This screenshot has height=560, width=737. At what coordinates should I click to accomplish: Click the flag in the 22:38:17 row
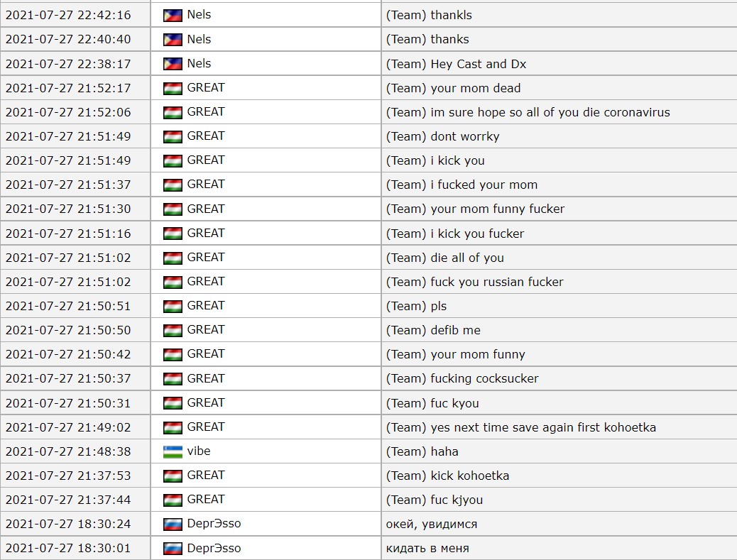tap(173, 64)
